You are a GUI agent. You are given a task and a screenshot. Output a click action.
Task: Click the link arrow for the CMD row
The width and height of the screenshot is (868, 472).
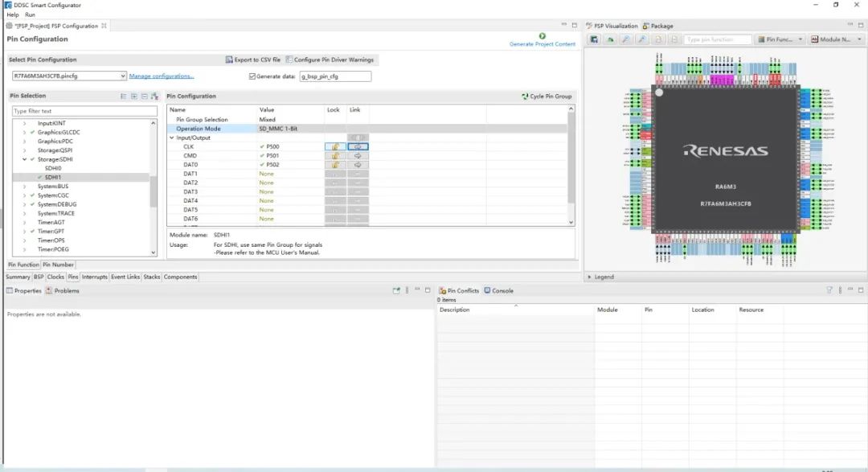coord(358,156)
